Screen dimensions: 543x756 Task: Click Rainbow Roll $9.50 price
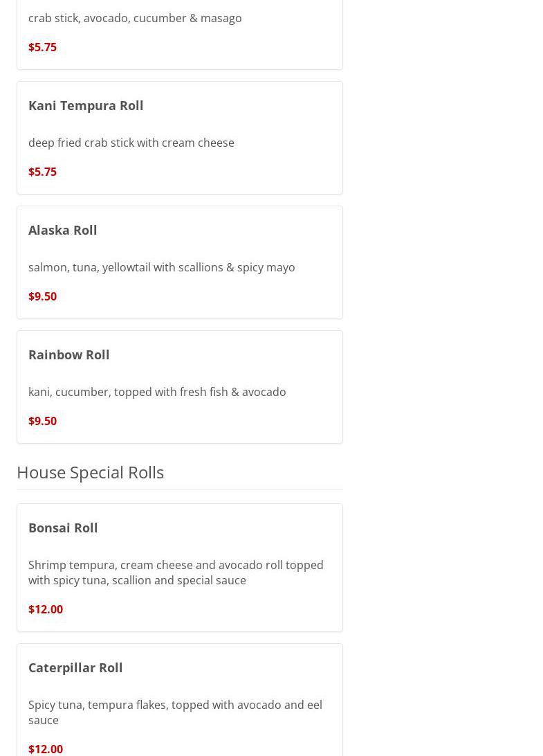tap(43, 421)
